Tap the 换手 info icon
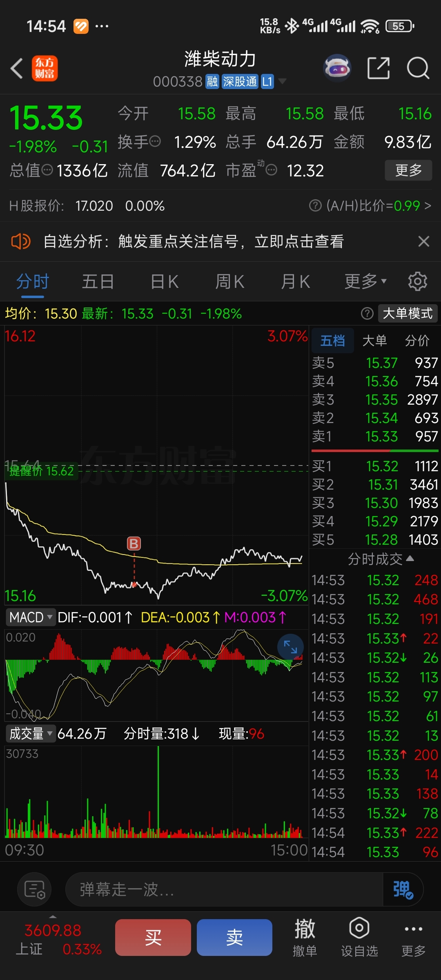The width and height of the screenshot is (441, 980). (x=155, y=142)
